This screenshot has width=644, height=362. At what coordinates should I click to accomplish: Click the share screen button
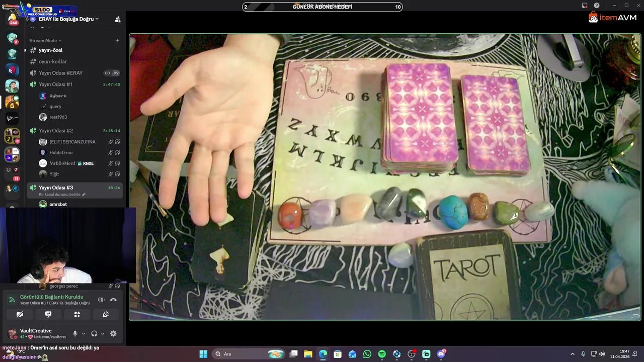pos(48,314)
